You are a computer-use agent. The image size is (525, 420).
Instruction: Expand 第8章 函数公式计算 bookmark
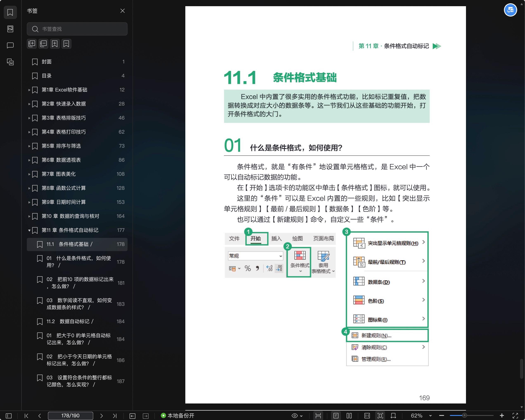[29, 188]
